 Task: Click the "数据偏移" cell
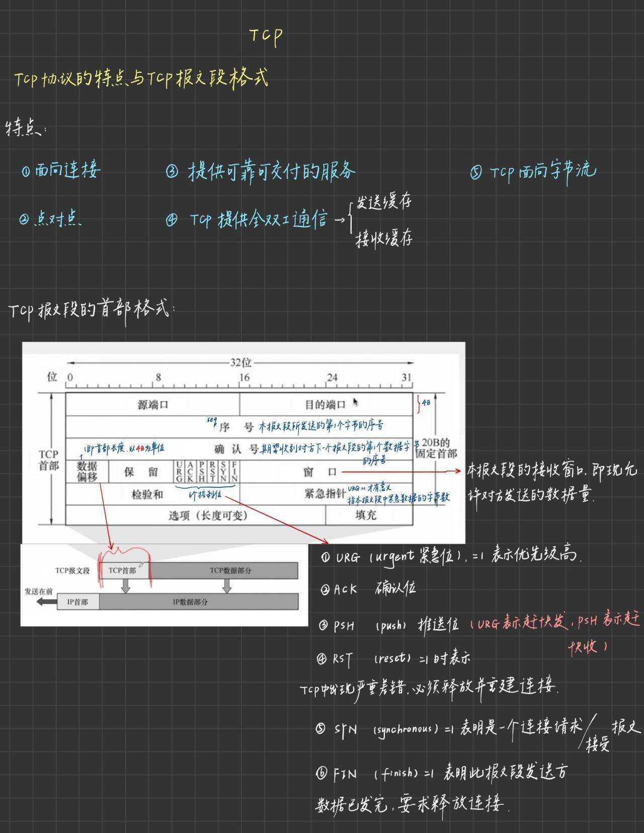coord(87,472)
